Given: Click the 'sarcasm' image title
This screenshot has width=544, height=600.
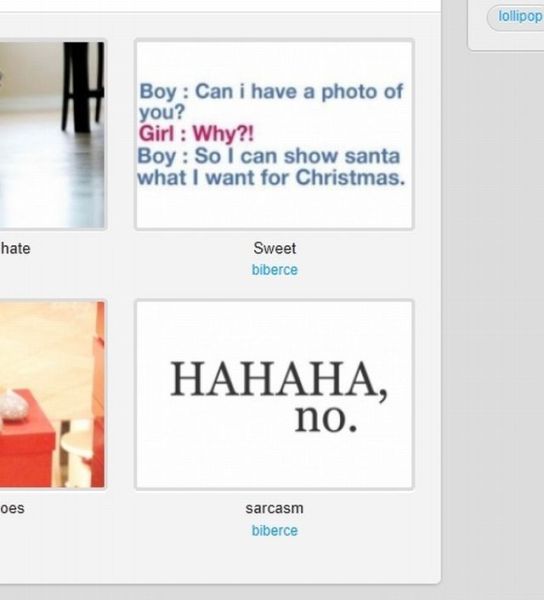Looking at the screenshot, I should pos(274,509).
